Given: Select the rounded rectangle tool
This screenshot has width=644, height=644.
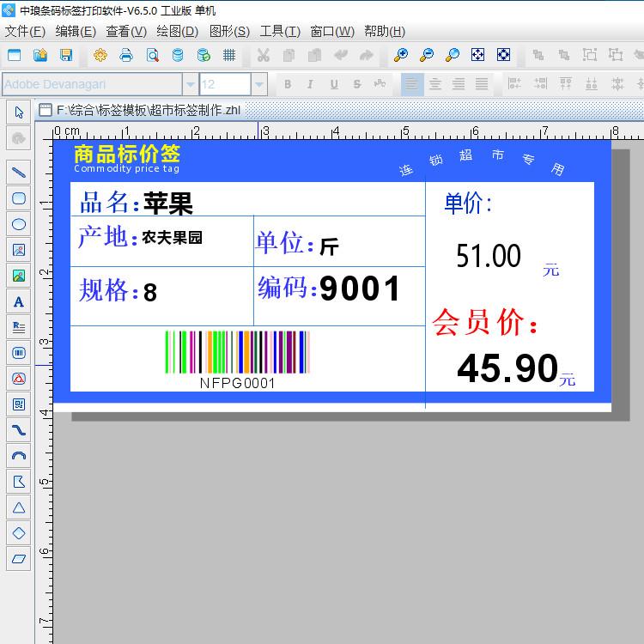Looking at the screenshot, I should [19, 198].
